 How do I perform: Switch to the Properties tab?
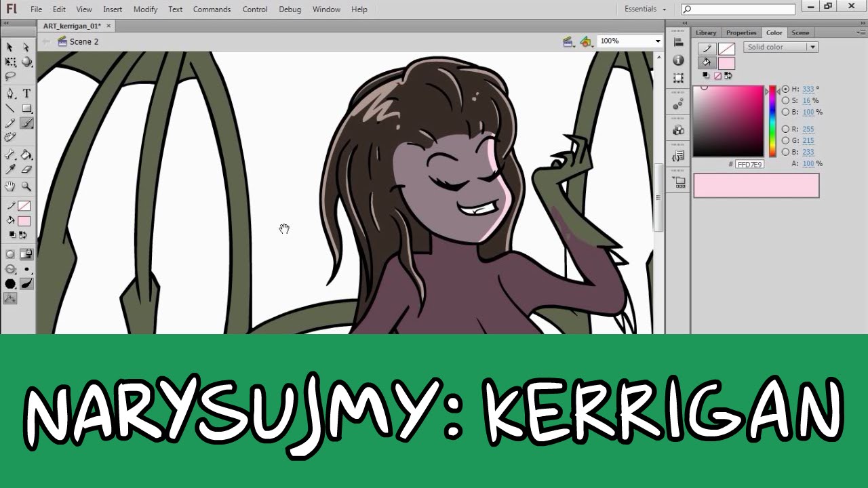(741, 33)
